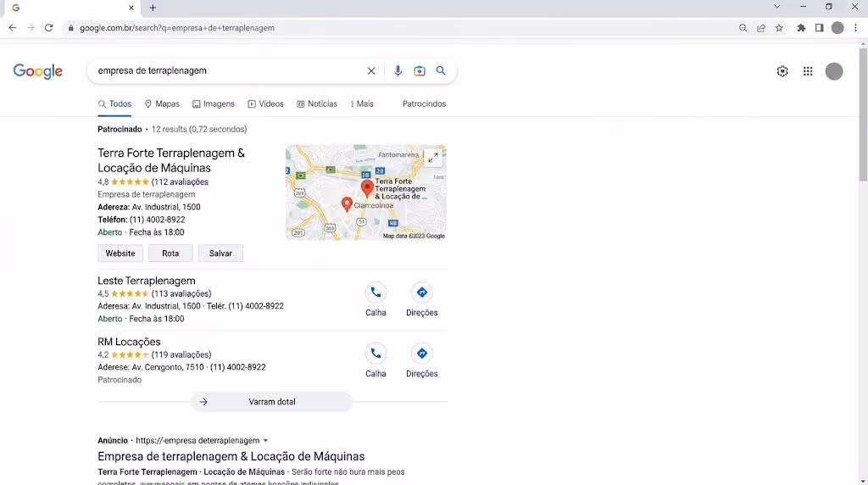Open Chrome extensions puzzle icon
This screenshot has width=868, height=485.
[x=801, y=28]
